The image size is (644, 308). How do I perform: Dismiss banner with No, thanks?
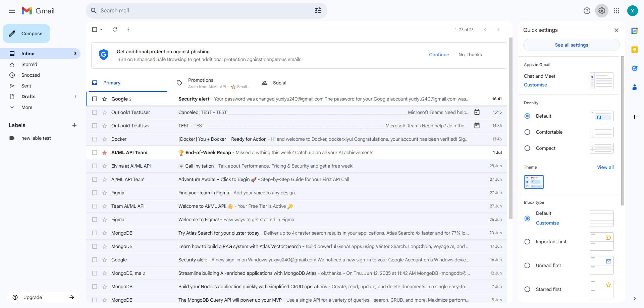(x=470, y=55)
